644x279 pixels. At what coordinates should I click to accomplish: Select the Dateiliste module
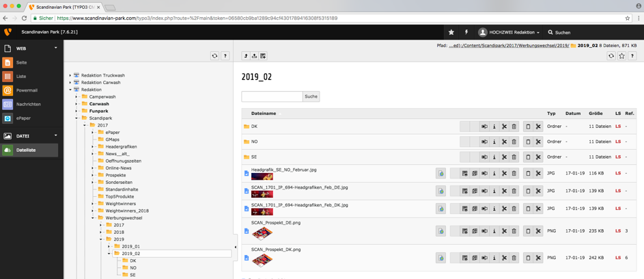coord(26,150)
